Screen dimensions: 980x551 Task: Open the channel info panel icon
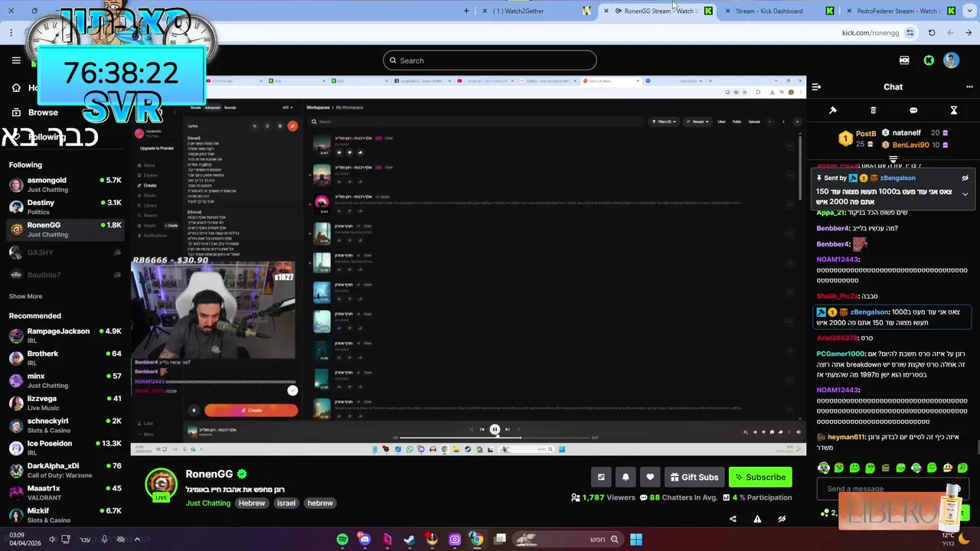pyautogui.click(x=601, y=477)
